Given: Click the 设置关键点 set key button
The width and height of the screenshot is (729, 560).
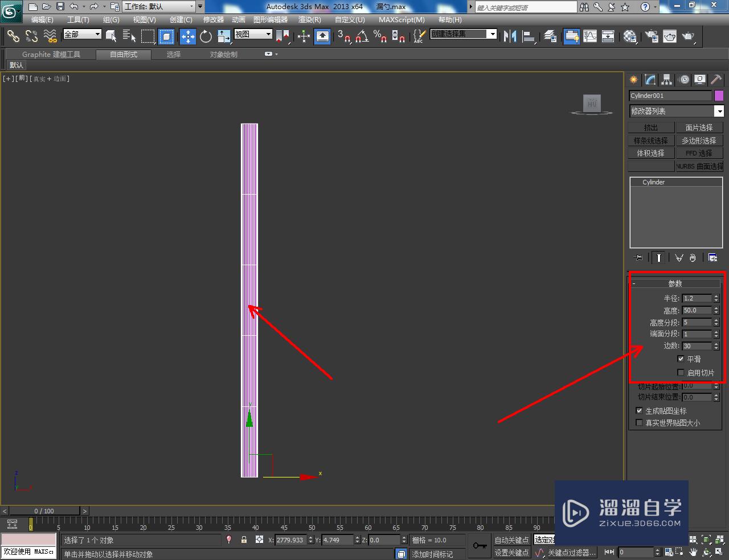Looking at the screenshot, I should tap(511, 553).
